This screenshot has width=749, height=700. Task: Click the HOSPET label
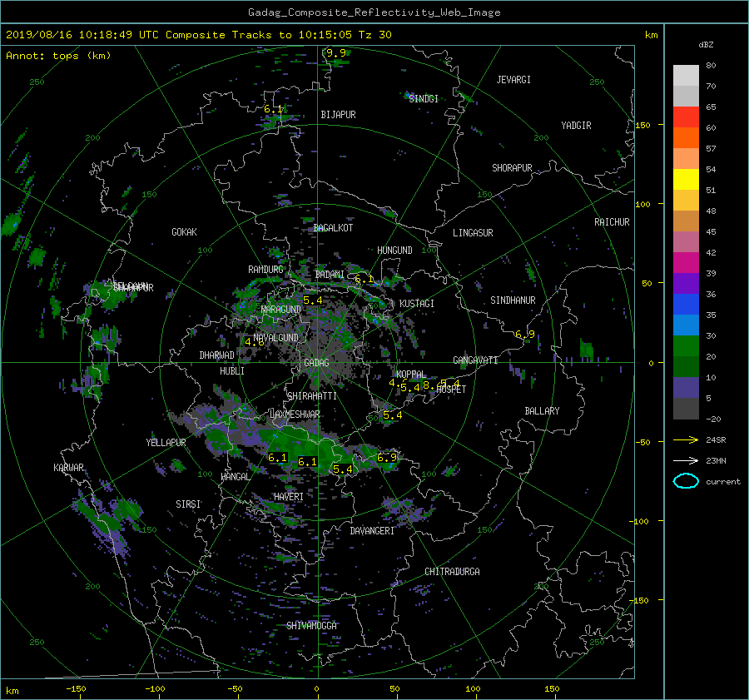(x=451, y=390)
